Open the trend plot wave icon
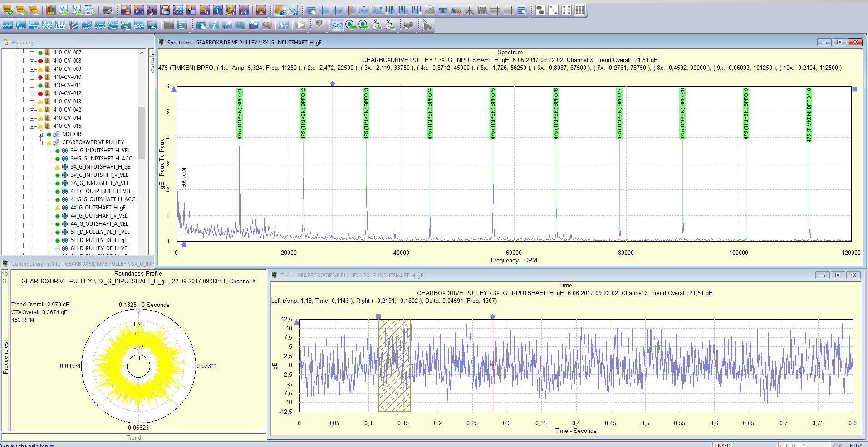The height and width of the screenshot is (447, 868). coord(8,25)
